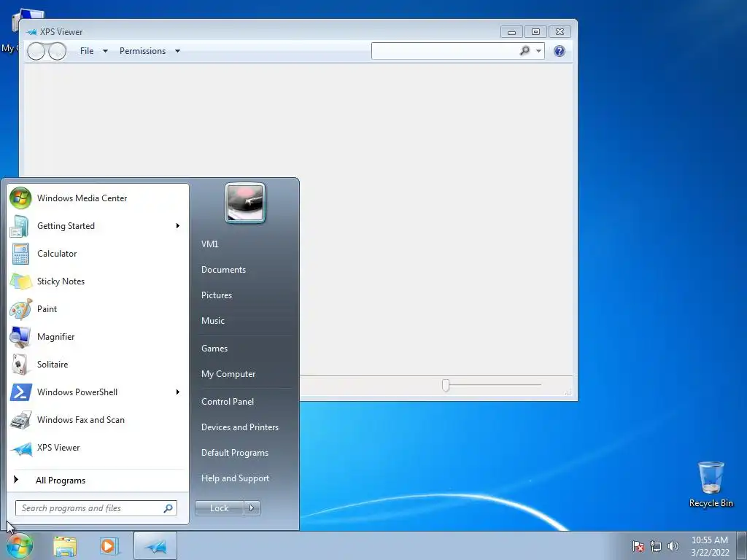Open the Magnifier icon
This screenshot has height=560, width=747.
pos(20,337)
